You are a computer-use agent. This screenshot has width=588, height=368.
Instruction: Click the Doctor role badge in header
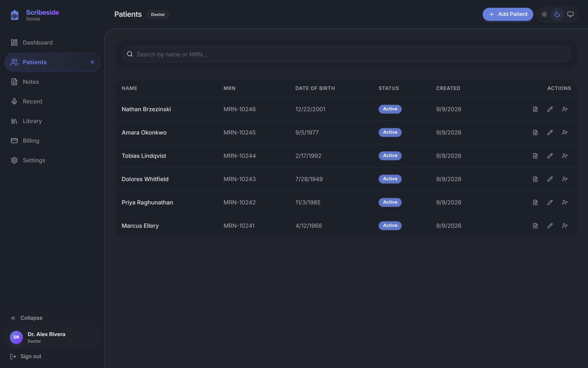click(158, 14)
